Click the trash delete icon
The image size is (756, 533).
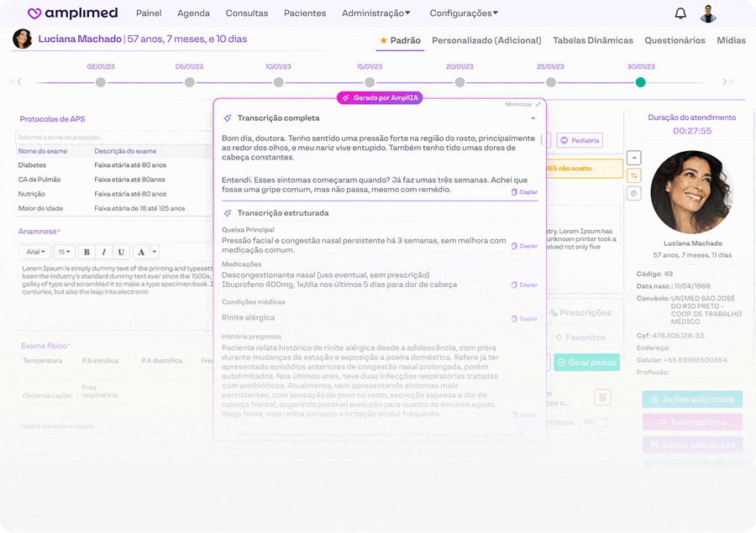point(601,396)
